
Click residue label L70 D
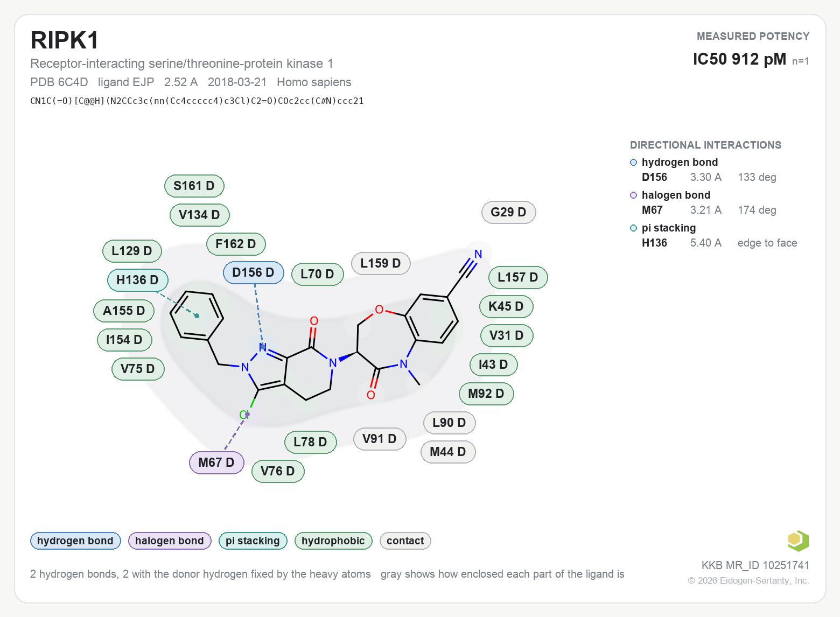[x=318, y=274]
